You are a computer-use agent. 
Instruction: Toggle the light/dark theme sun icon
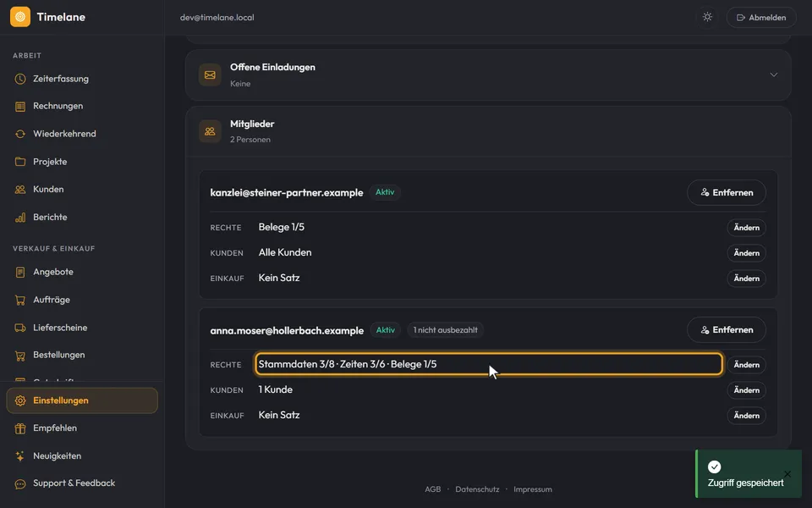(707, 17)
